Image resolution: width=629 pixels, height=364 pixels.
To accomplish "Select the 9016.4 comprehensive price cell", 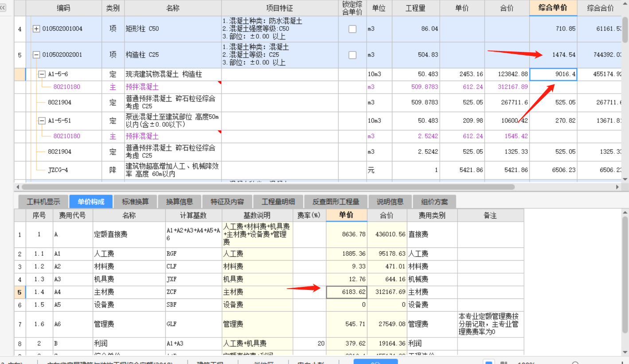I will tap(554, 74).
